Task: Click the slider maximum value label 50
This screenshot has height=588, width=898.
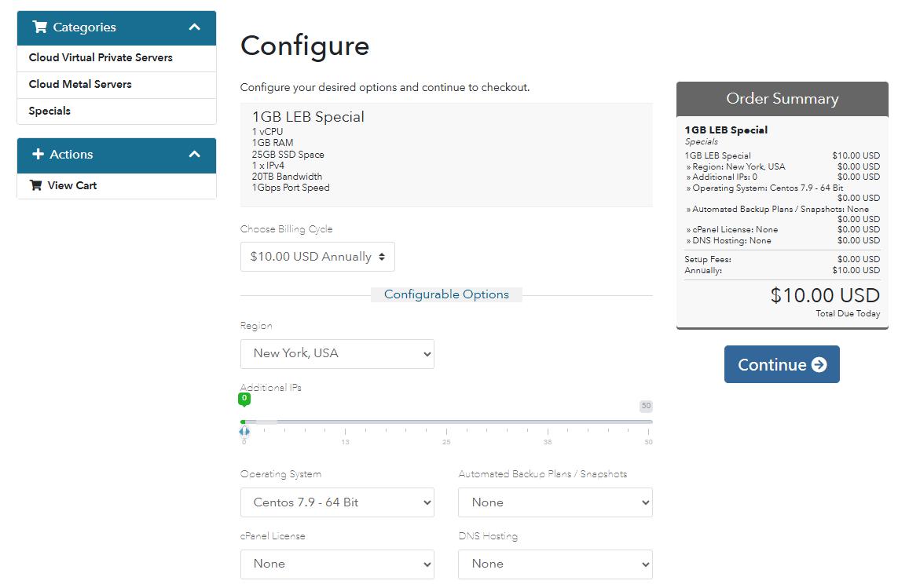Action: tap(646, 407)
